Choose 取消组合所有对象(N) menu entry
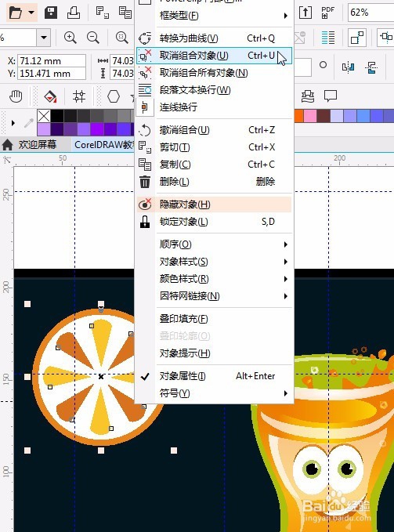Image resolution: width=394 pixels, height=532 pixels. click(214, 73)
